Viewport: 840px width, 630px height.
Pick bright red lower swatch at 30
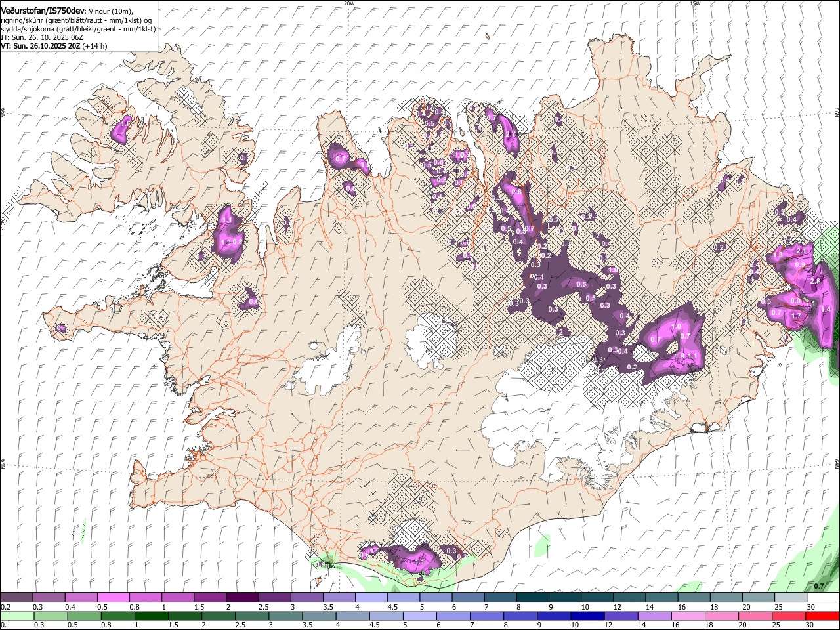click(822, 616)
